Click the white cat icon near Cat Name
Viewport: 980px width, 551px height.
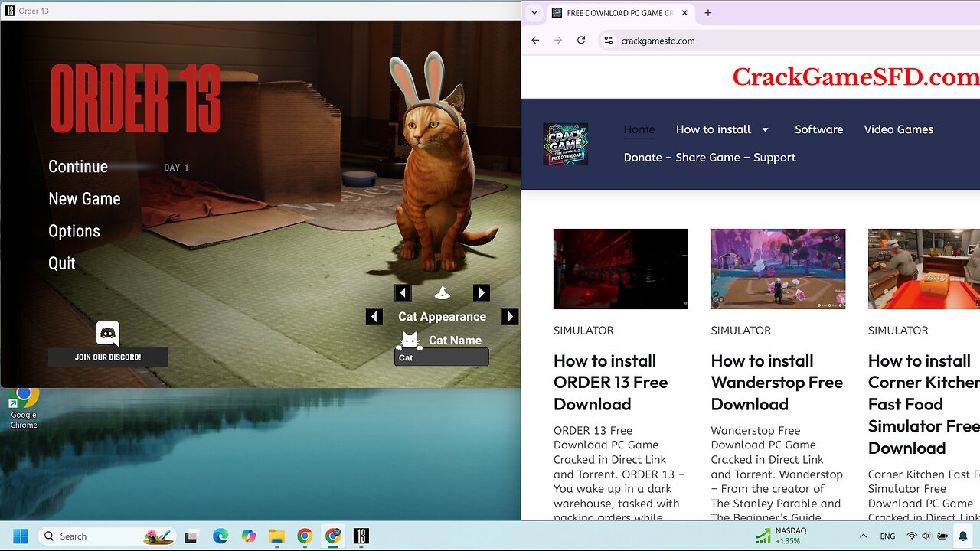[x=410, y=341]
